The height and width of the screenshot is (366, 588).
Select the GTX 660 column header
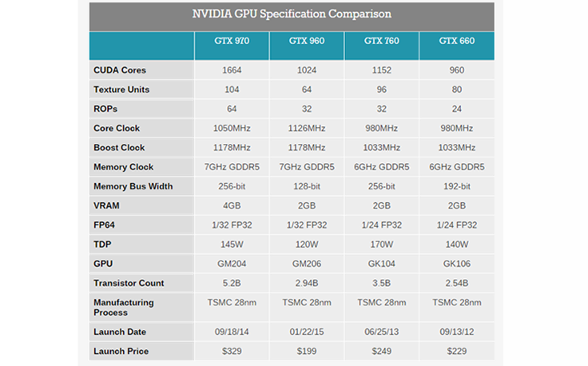(x=457, y=41)
